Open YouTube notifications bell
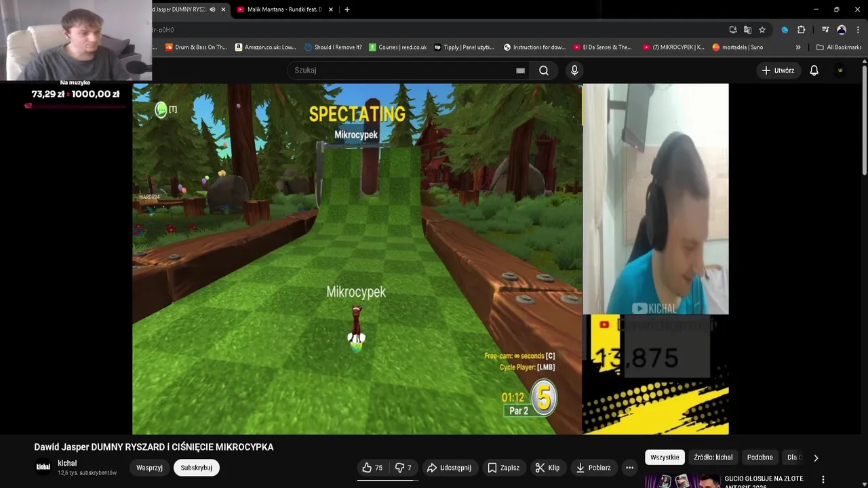Viewport: 868px width, 488px height. [814, 70]
